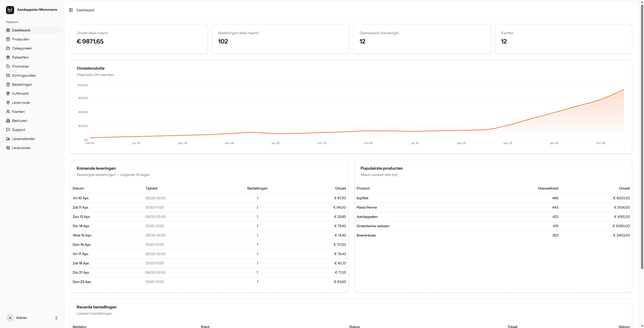This screenshot has width=644, height=328.
Task: Expand the Admin account menu
Action: click(x=32, y=318)
